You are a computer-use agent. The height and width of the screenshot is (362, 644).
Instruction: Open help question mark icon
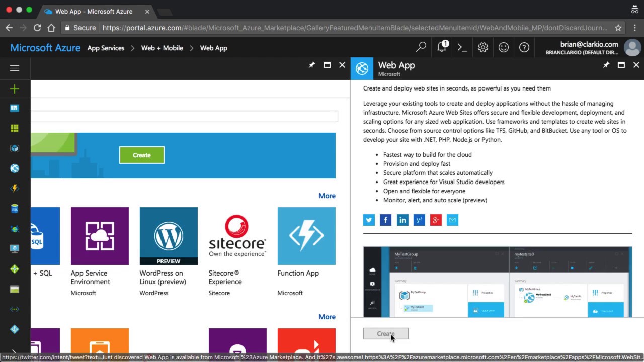(x=524, y=47)
